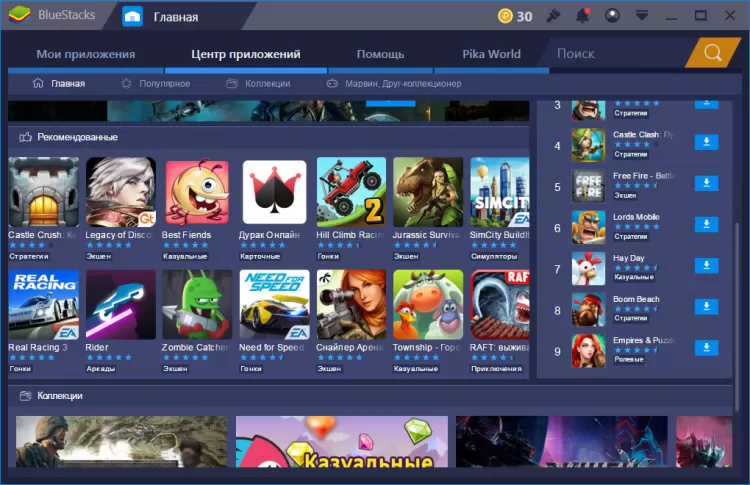Click the Lords Mobile title text
The height and width of the screenshot is (485, 750).
point(636,217)
